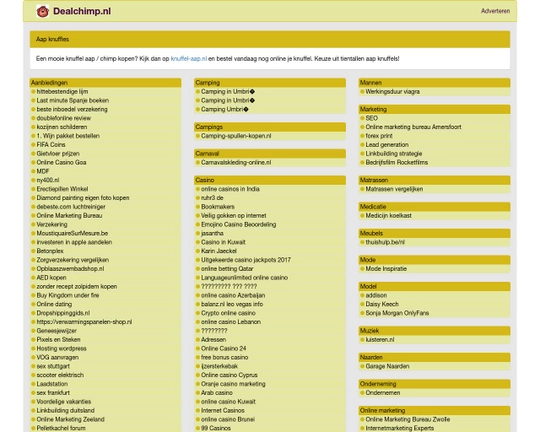
Task: Click the beste inboedel verzekering link
Action: coord(72,109)
